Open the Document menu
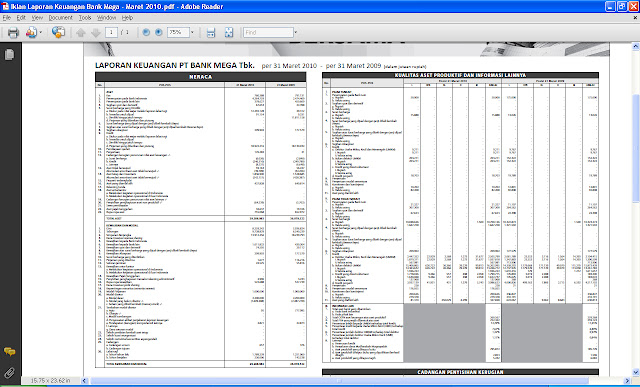 (60, 18)
